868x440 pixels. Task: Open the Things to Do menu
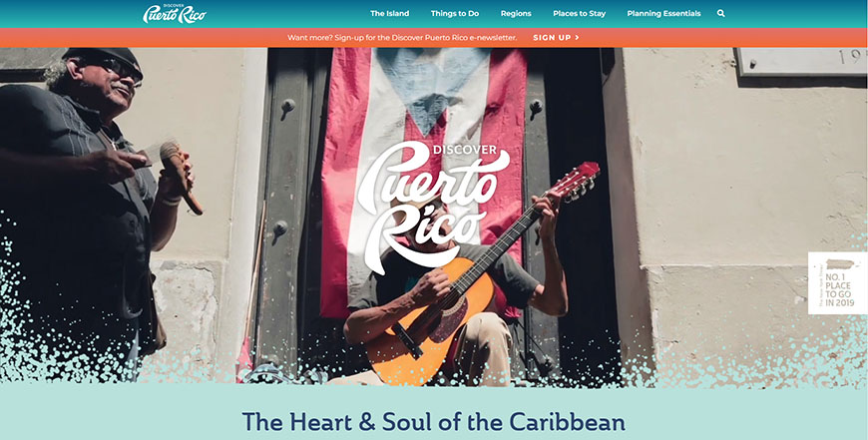tap(455, 13)
